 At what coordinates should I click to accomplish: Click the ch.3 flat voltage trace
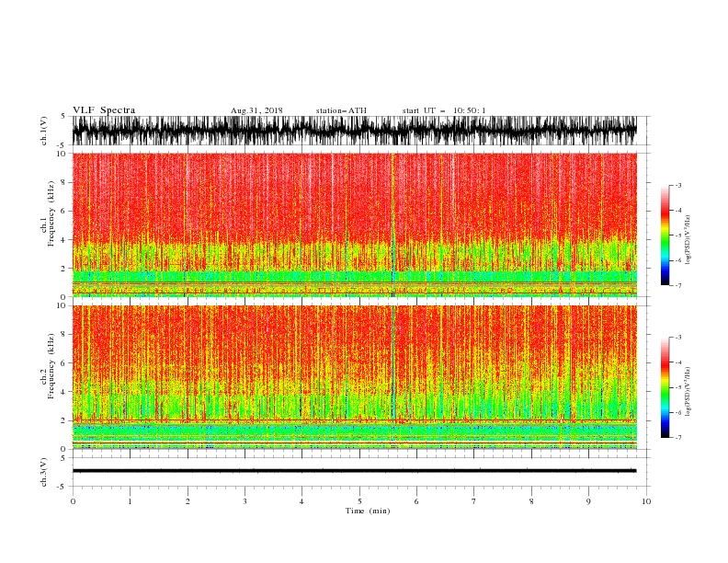pos(354,471)
